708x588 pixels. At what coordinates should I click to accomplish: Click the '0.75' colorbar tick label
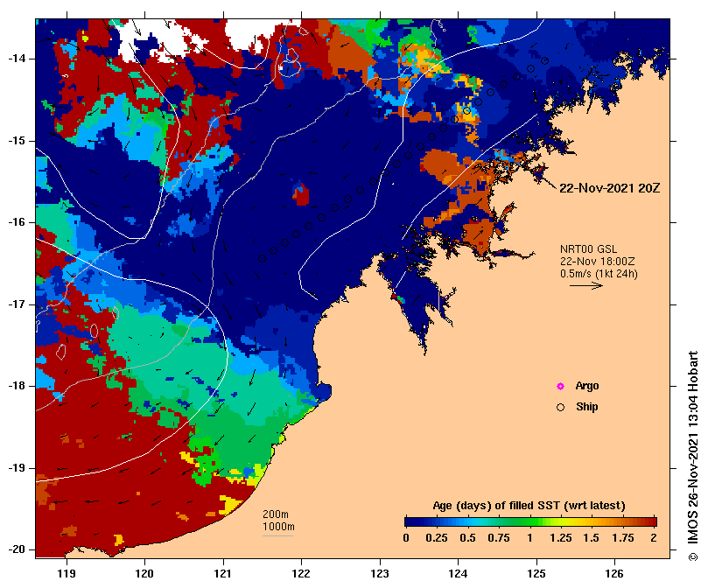[499, 538]
